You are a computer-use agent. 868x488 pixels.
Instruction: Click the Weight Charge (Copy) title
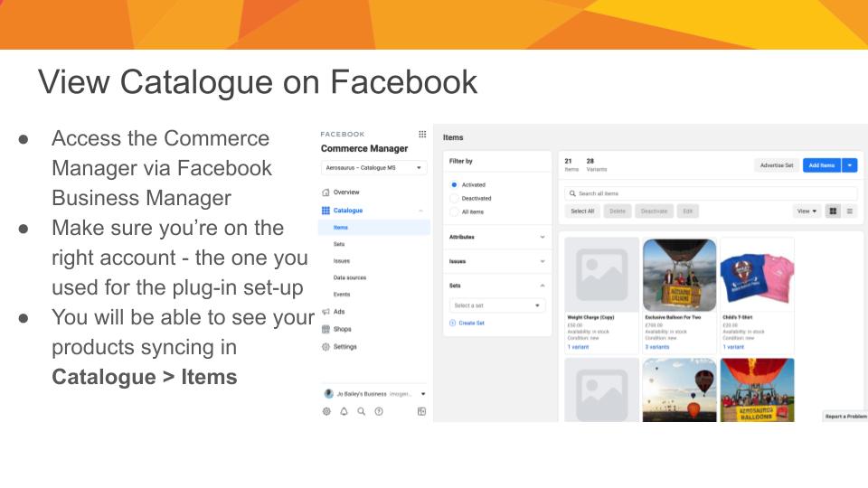click(590, 317)
